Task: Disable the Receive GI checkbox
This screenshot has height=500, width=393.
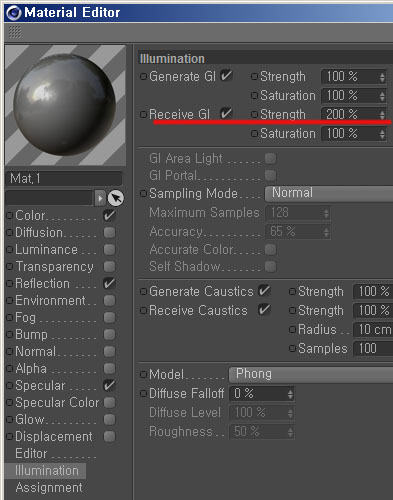Action: point(226,114)
